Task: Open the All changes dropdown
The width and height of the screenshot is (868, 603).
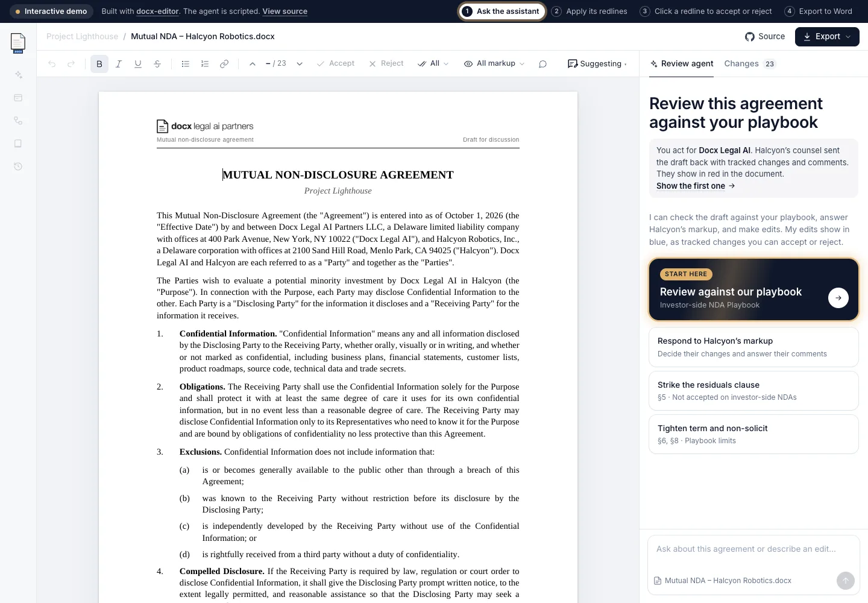Action: 433,64
